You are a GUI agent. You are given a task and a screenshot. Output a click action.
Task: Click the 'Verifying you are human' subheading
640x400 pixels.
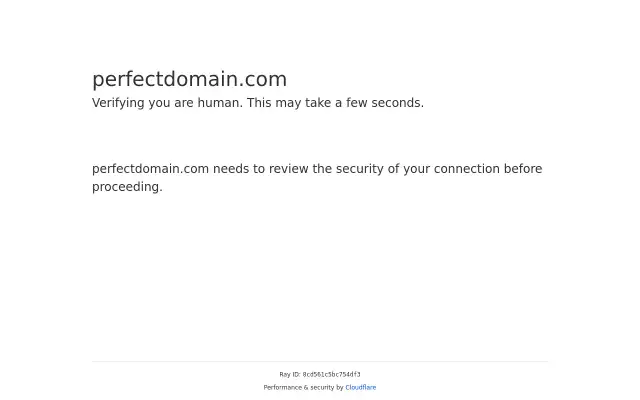click(258, 103)
